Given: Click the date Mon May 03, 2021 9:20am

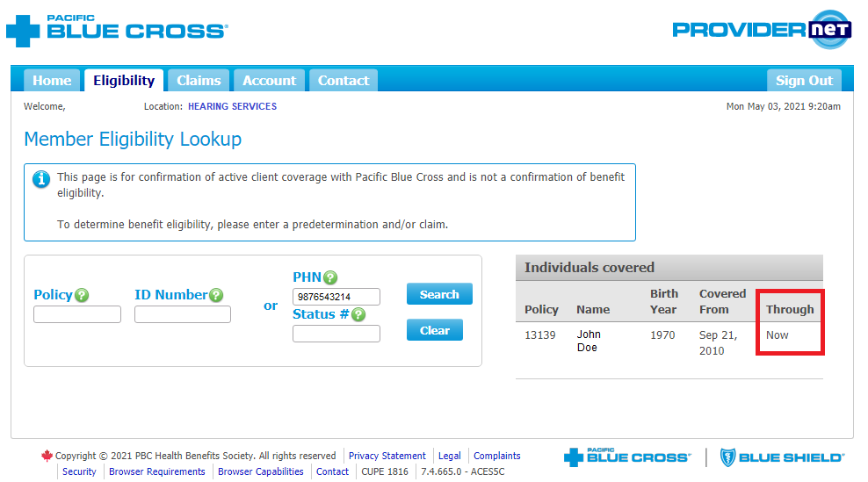Looking at the screenshot, I should tap(784, 106).
